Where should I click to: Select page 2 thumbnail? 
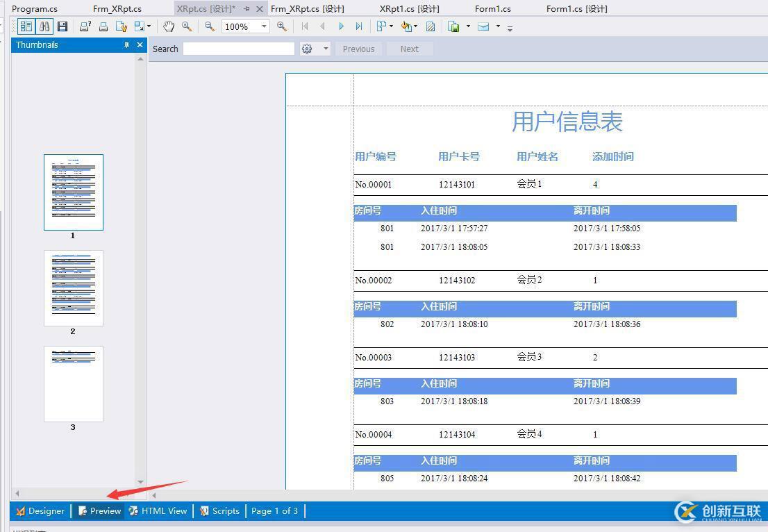pos(74,288)
